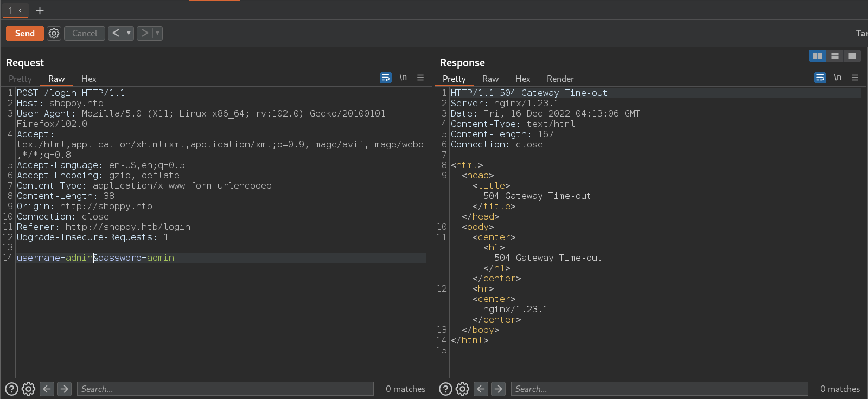Close Repeater tab 1
The height and width of the screenshot is (399, 868).
[19, 10]
